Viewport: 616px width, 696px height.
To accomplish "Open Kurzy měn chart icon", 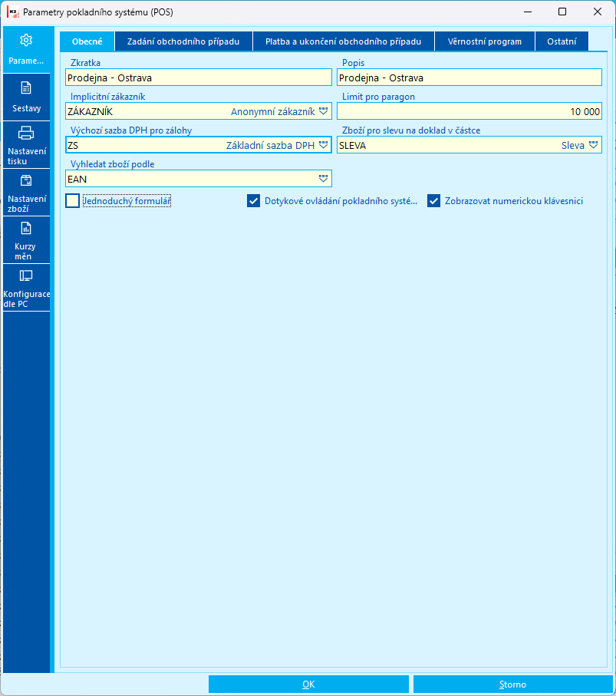I will point(26,228).
